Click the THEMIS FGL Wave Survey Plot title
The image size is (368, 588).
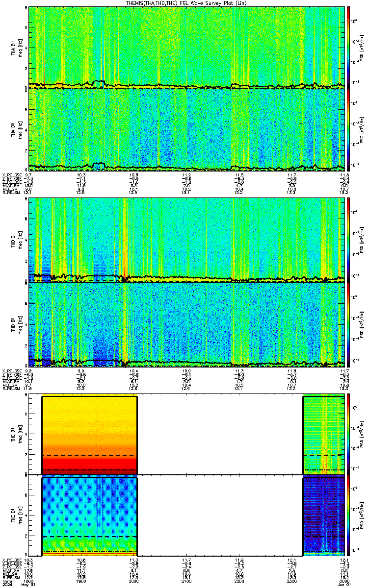pos(187,3)
